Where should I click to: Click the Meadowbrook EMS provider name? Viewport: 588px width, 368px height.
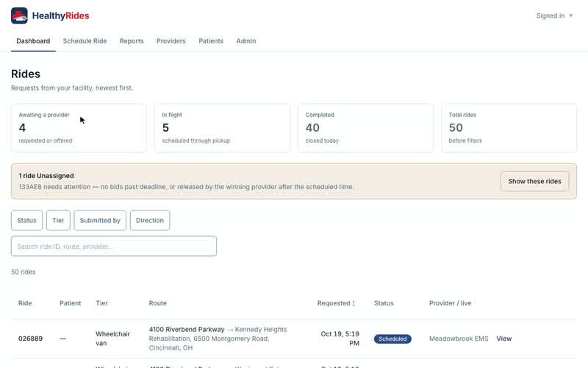(459, 339)
